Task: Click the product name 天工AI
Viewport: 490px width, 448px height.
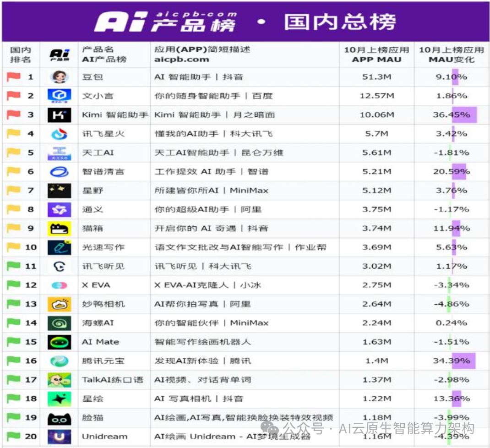Action: click(98, 153)
